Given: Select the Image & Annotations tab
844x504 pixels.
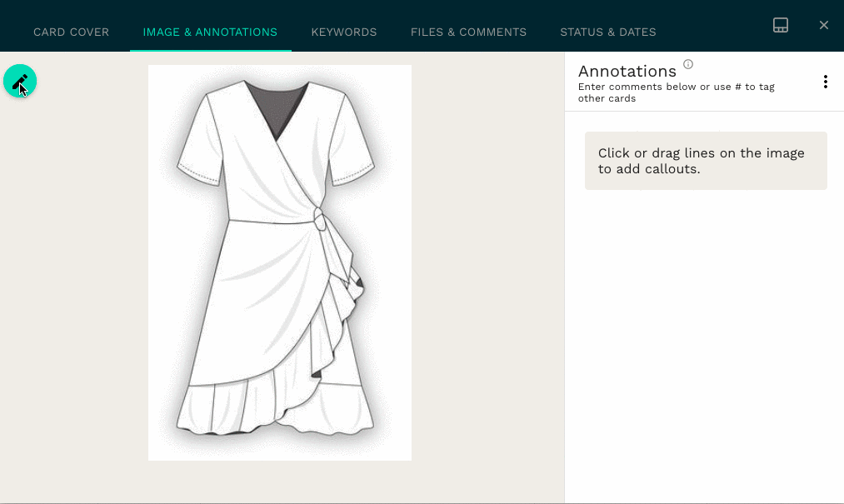Looking at the screenshot, I should pyautogui.click(x=210, y=32).
